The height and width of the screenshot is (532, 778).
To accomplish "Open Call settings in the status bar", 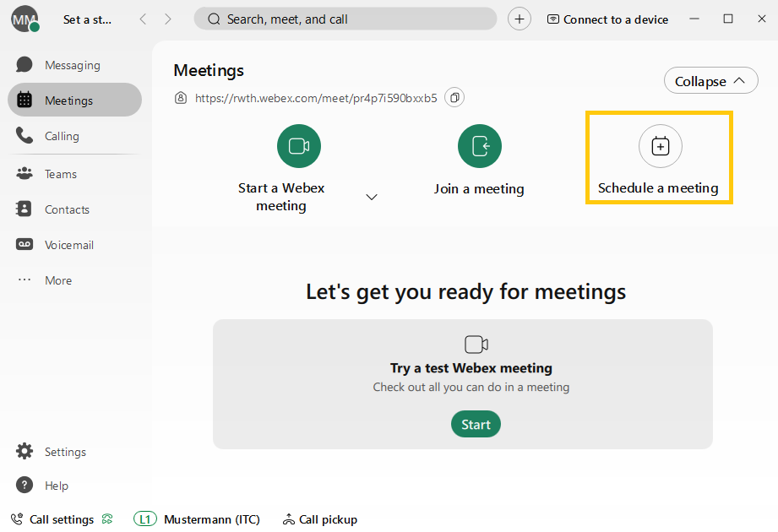I will pyautogui.click(x=61, y=519).
